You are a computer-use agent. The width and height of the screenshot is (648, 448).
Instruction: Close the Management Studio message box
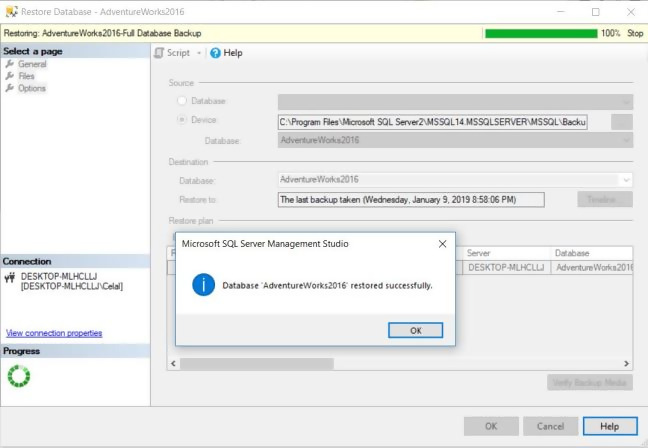tap(442, 244)
